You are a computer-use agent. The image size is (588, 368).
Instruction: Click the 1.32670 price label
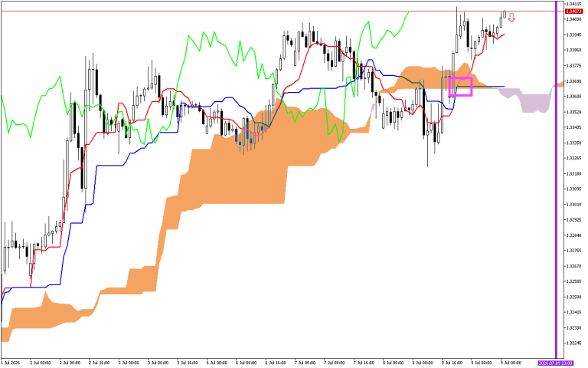(573, 266)
